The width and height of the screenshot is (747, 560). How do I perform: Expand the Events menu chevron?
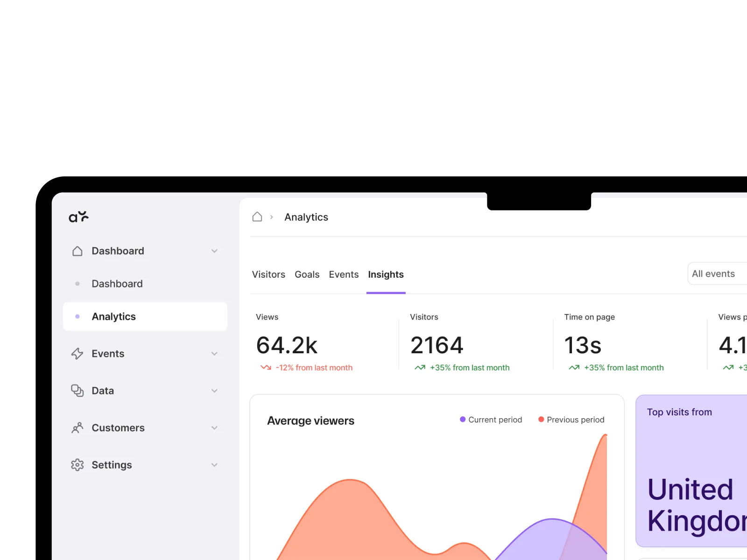(214, 354)
